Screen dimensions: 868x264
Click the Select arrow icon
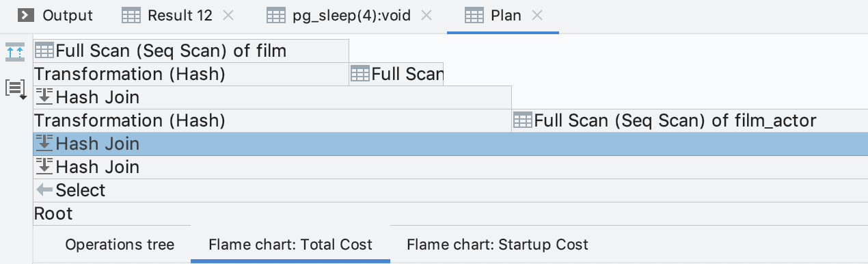pos(44,190)
